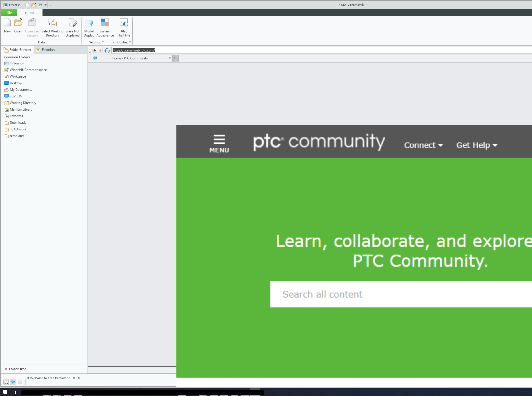Click the Erase Not Displayed icon
The height and width of the screenshot is (396, 532).
73,26
